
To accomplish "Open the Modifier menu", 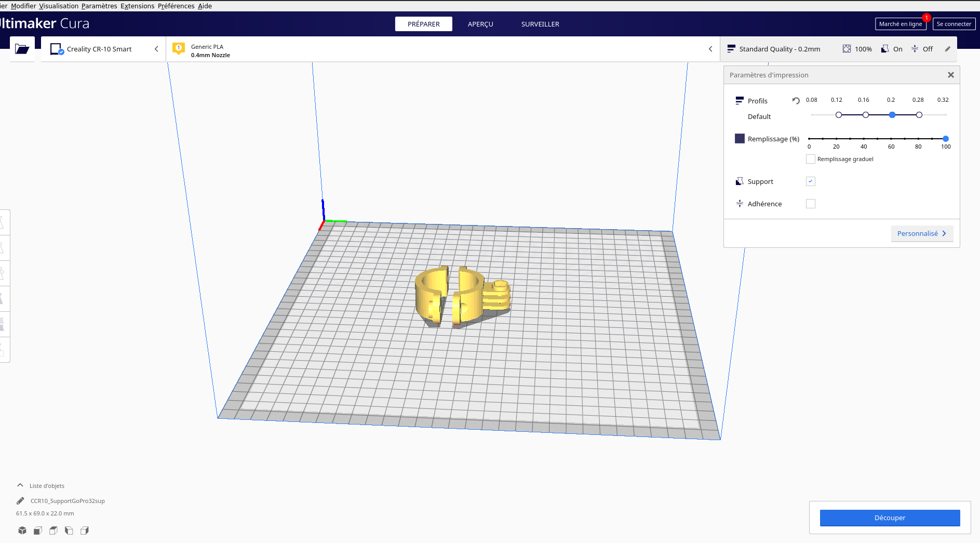I will point(23,6).
